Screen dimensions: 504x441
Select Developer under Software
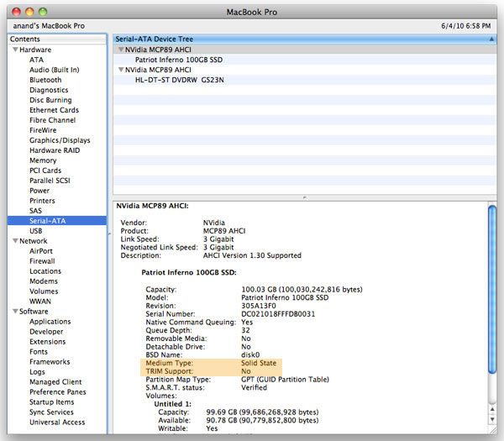tap(46, 332)
